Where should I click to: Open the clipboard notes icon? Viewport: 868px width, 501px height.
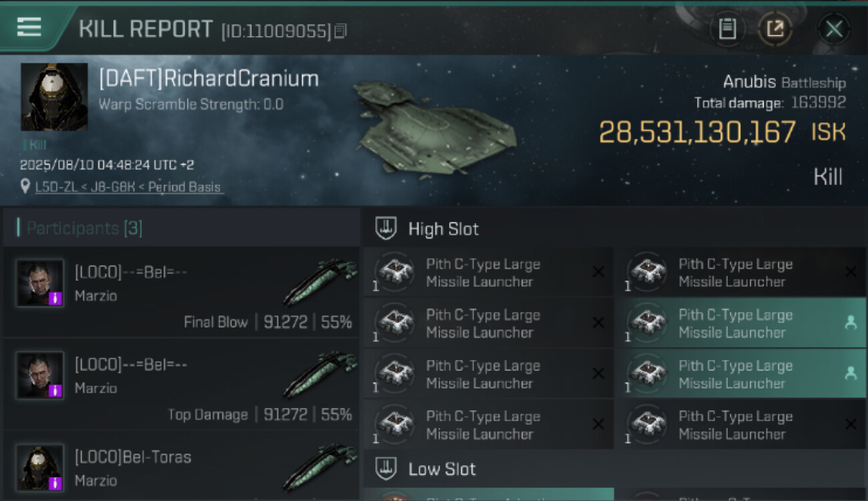(727, 29)
